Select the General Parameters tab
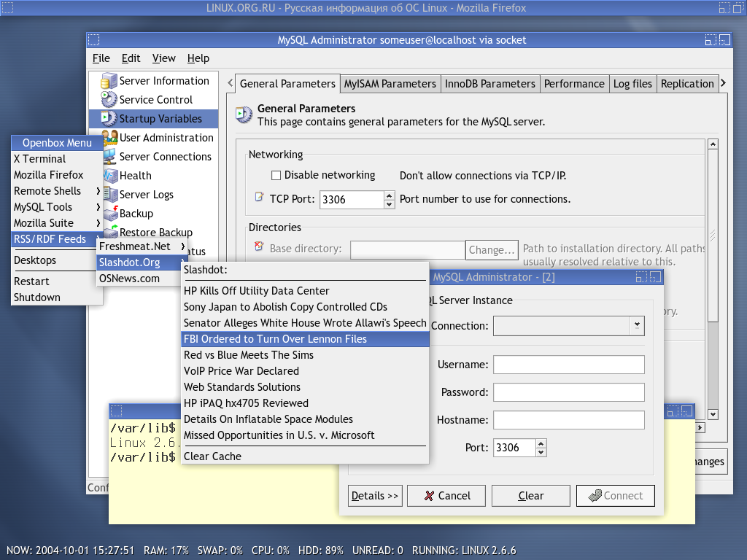This screenshot has height=560, width=747. tap(287, 84)
